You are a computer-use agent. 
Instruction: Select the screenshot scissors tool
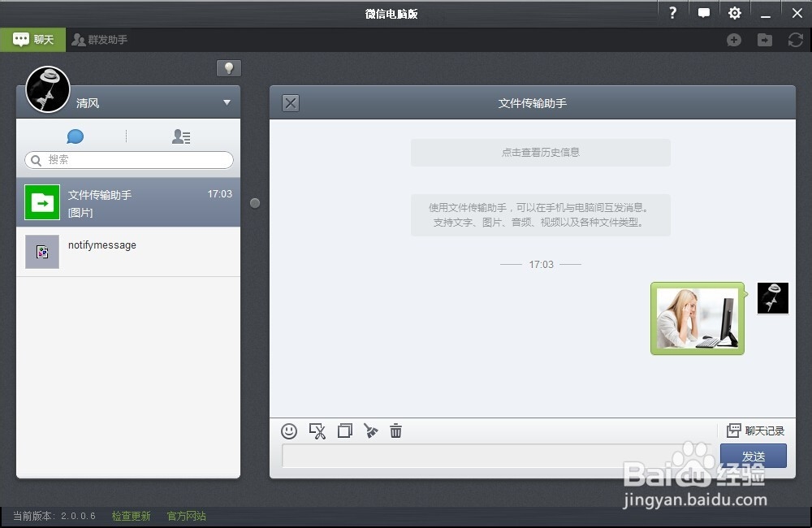coord(318,431)
